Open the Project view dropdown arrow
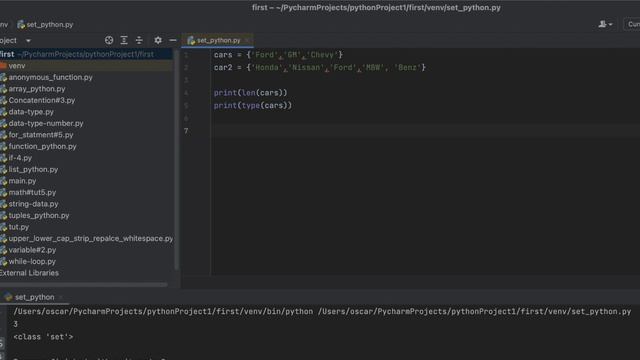Screen dimensions: 640x360 [x=28, y=41]
